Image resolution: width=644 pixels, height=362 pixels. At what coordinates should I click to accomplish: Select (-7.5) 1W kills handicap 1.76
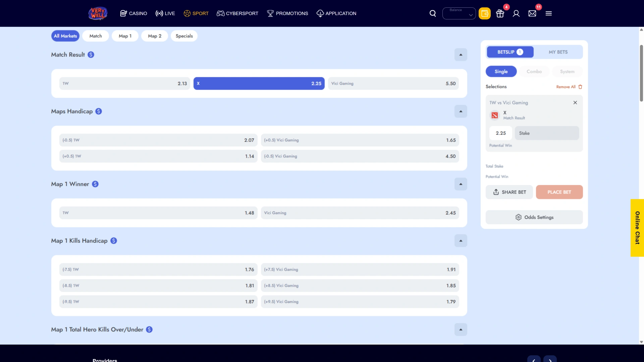coord(158,269)
